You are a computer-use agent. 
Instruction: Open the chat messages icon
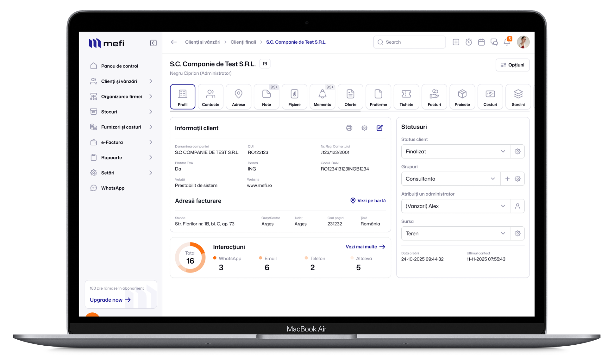point(494,42)
